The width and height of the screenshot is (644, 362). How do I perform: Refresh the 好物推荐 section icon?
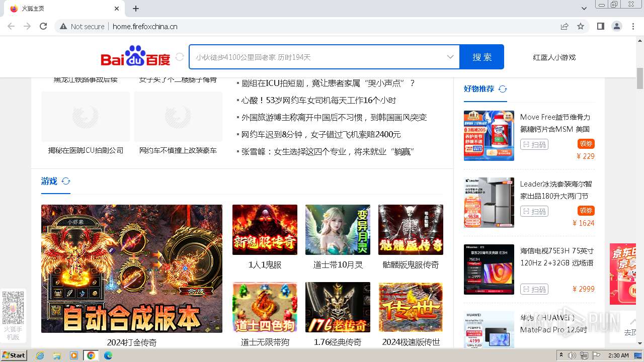click(503, 89)
